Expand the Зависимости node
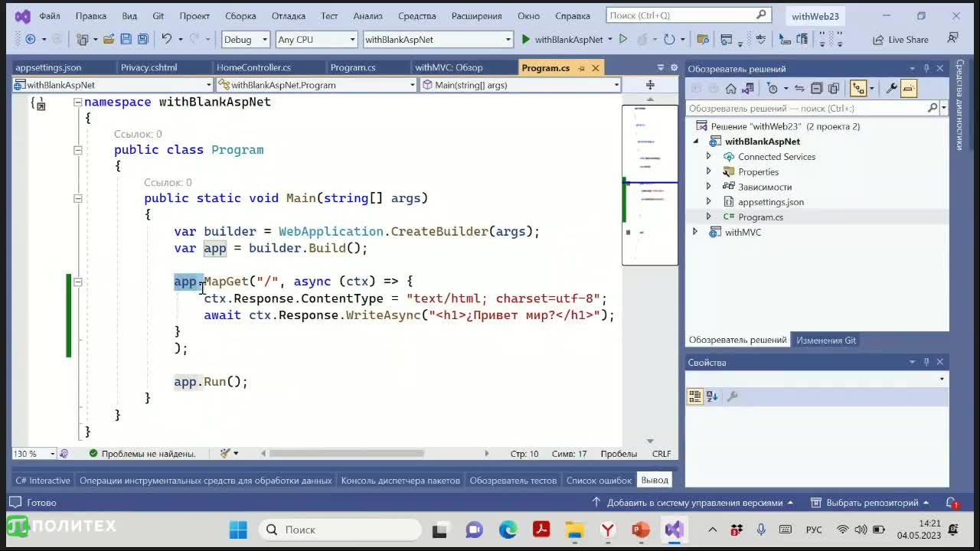This screenshot has width=980, height=551. pyautogui.click(x=708, y=187)
